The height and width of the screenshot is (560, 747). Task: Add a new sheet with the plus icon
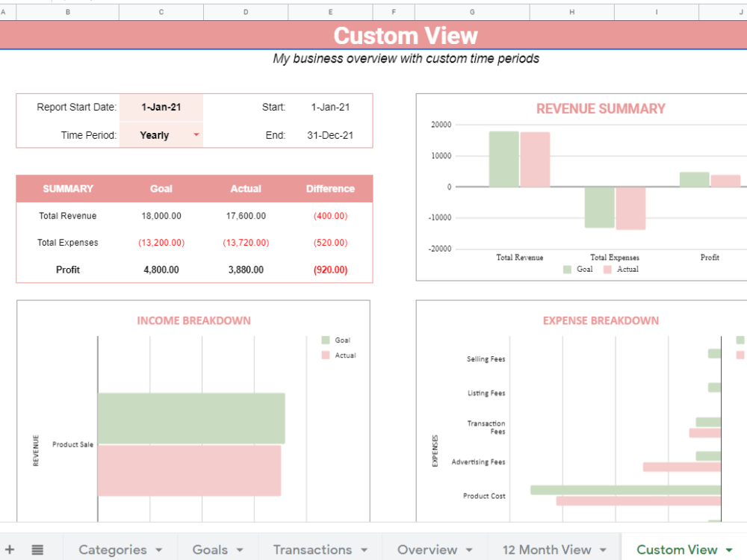click(10, 549)
